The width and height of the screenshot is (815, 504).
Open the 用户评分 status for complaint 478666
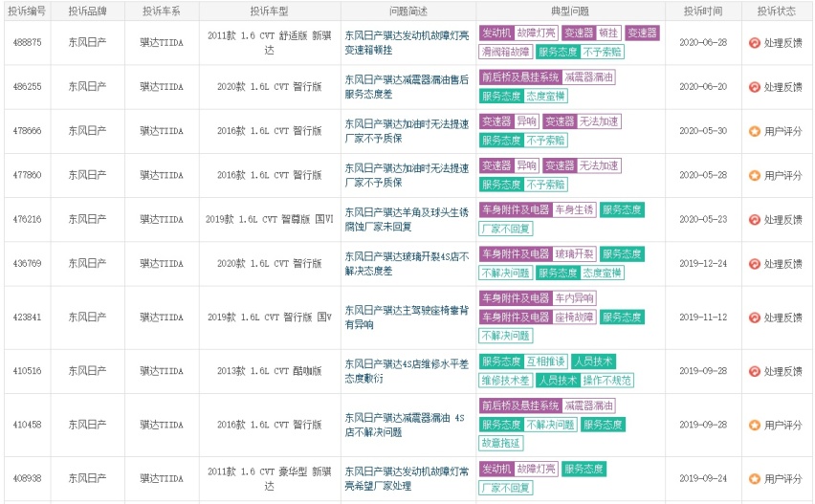[782, 131]
